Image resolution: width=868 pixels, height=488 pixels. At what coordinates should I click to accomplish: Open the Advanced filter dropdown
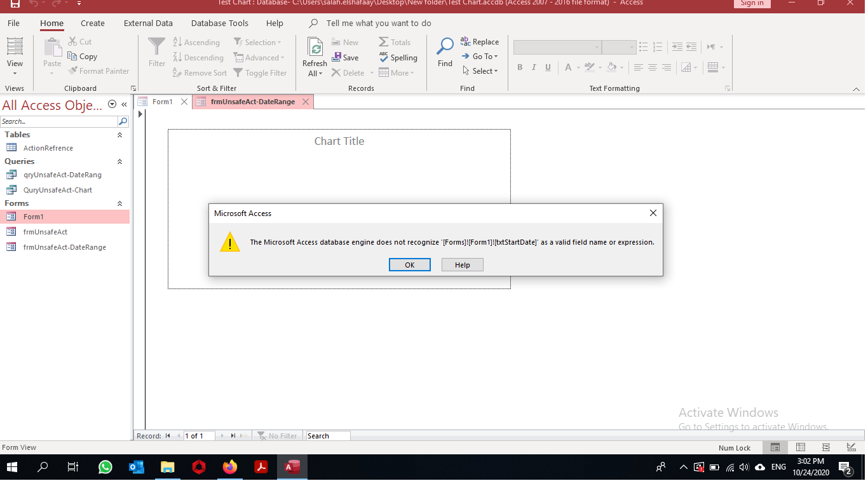pos(259,58)
